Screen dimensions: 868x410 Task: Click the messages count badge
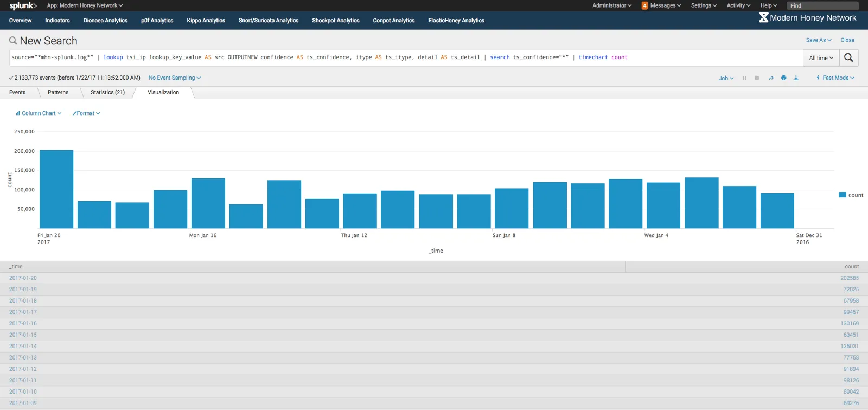644,5
